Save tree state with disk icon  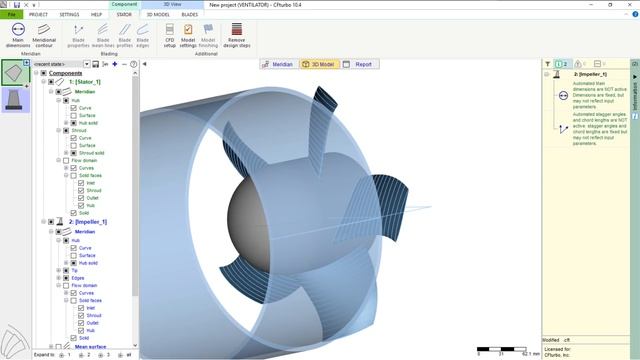tap(96, 64)
